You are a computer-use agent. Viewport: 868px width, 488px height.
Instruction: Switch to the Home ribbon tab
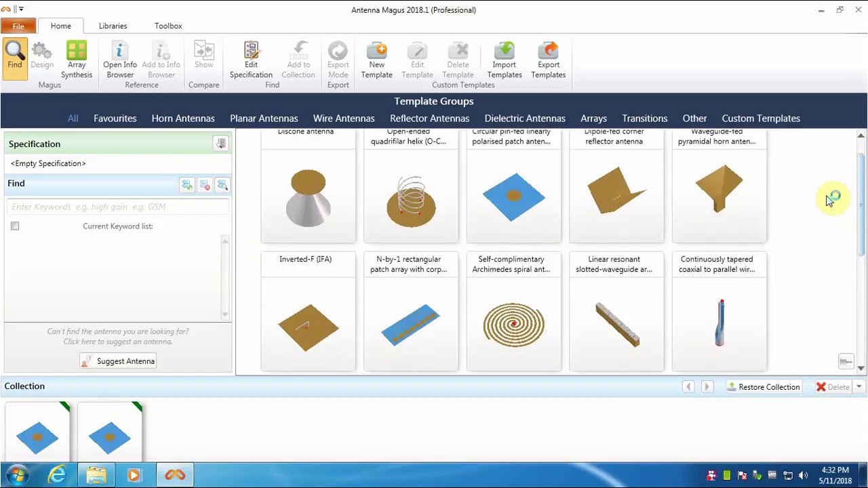pyautogui.click(x=60, y=26)
